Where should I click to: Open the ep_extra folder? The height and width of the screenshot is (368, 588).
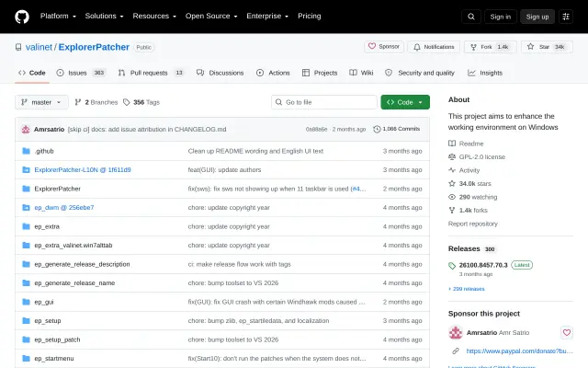click(x=47, y=226)
